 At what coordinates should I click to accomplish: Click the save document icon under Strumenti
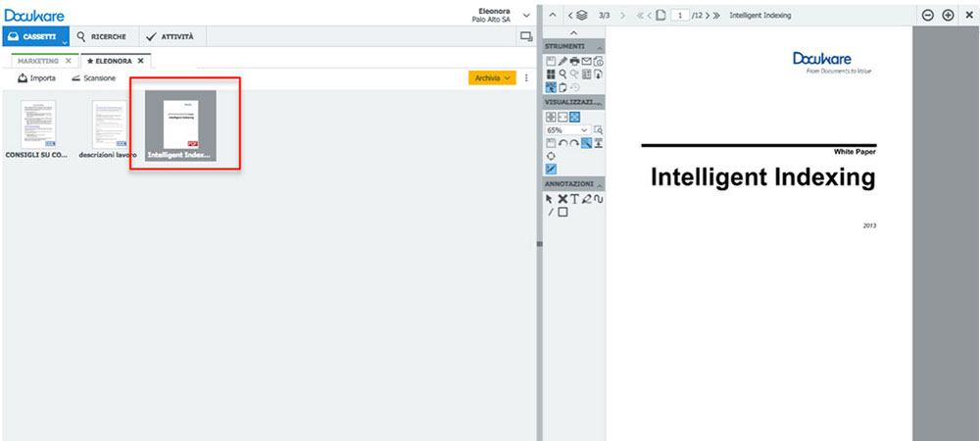551,61
